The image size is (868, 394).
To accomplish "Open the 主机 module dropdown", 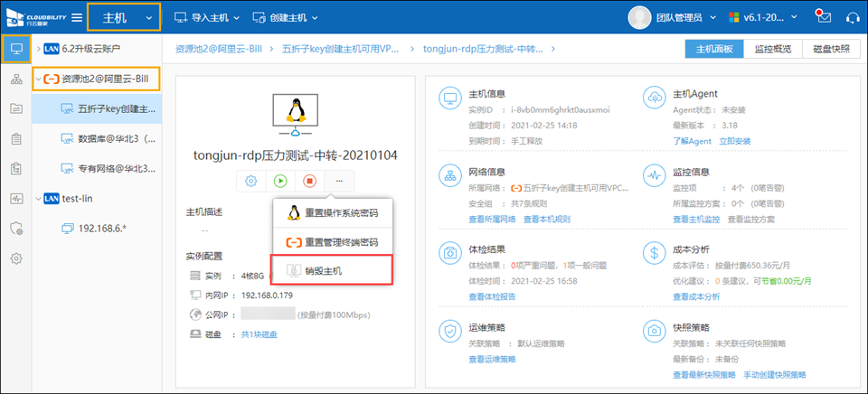I will [x=124, y=18].
